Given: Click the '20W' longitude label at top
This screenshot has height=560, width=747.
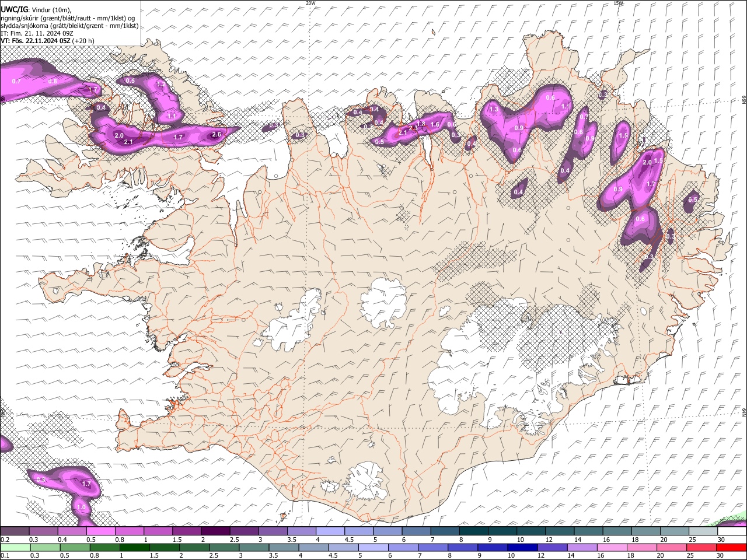Looking at the screenshot, I should [x=310, y=3].
